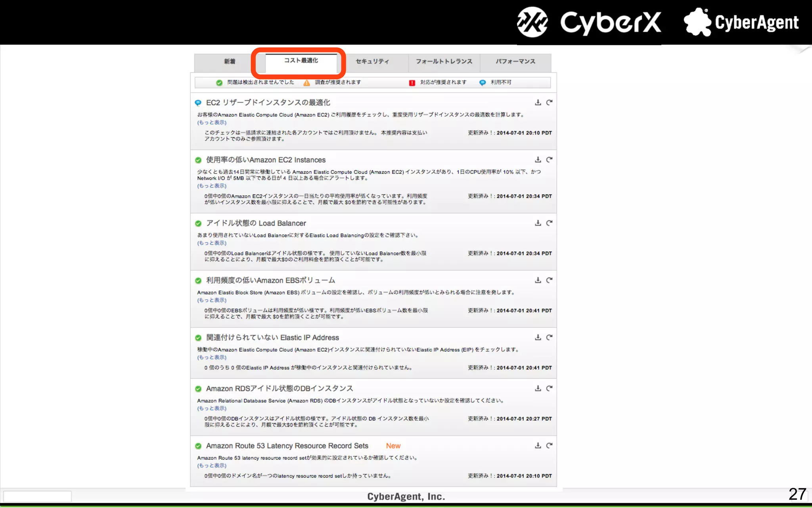Refresh the unassociated Elastic IP Address check
The height and width of the screenshot is (508, 812).
click(549, 337)
